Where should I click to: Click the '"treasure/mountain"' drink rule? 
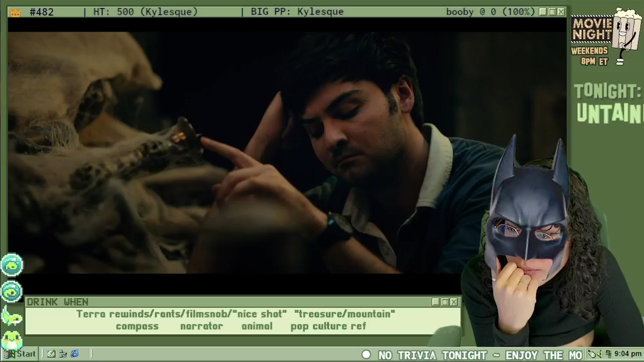coord(344,314)
